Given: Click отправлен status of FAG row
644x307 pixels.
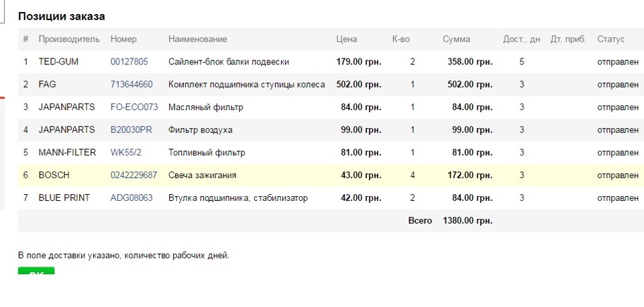Looking at the screenshot, I should point(618,85).
